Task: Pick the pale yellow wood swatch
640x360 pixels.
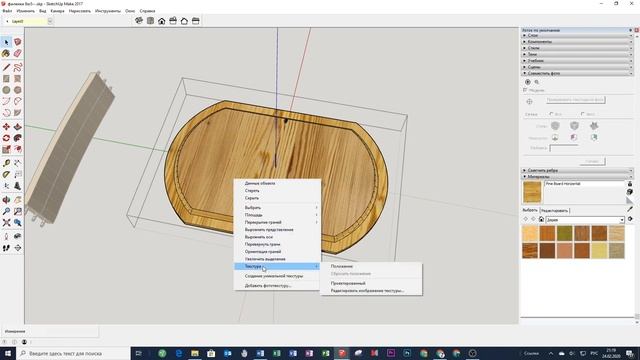Action: pyautogui.click(x=599, y=251)
